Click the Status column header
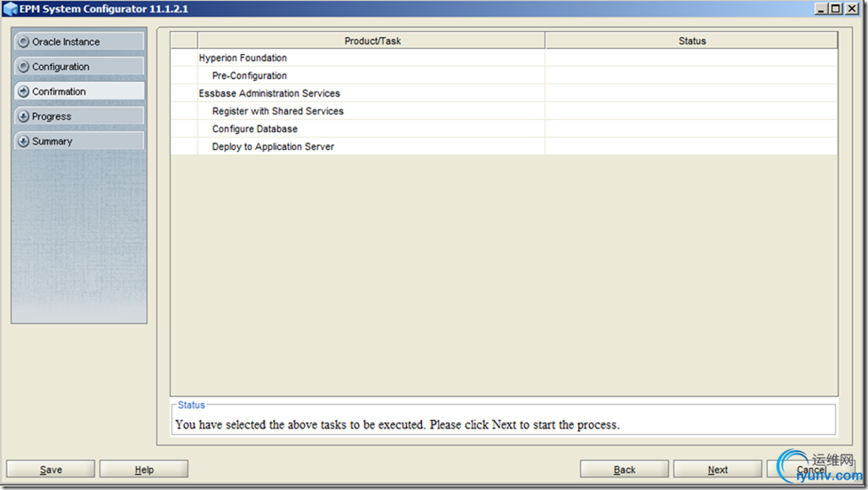This screenshot has width=868, height=490. tap(691, 40)
